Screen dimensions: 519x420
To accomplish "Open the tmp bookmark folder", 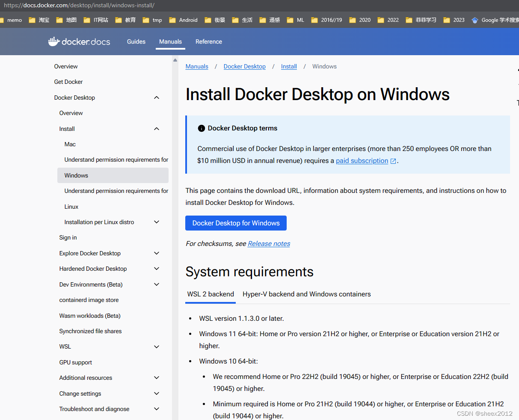I will (152, 20).
